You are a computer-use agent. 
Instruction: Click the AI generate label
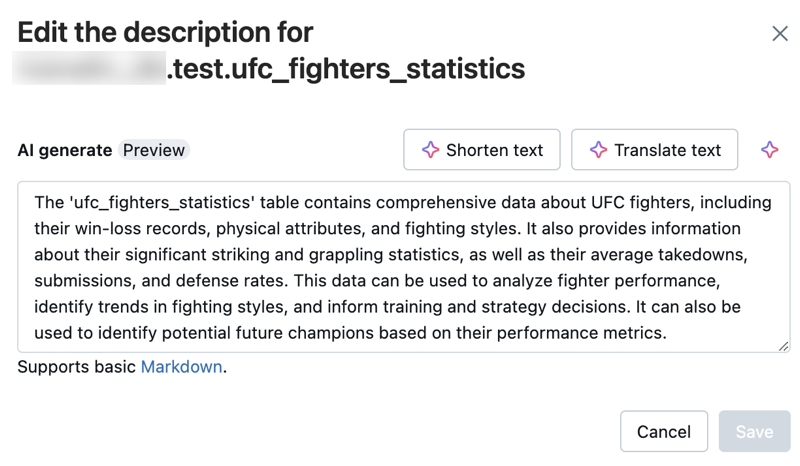coord(65,150)
